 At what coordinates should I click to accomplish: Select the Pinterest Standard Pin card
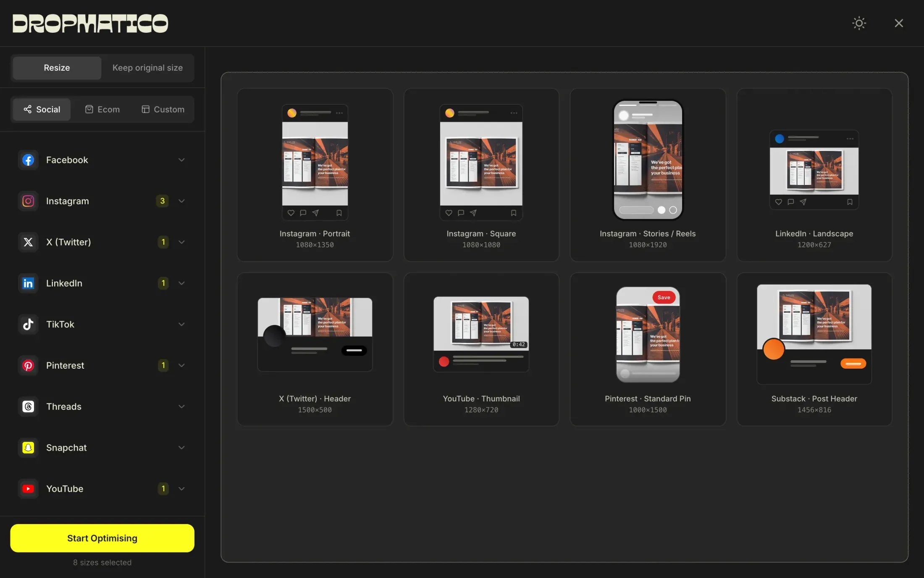pyautogui.click(x=648, y=349)
